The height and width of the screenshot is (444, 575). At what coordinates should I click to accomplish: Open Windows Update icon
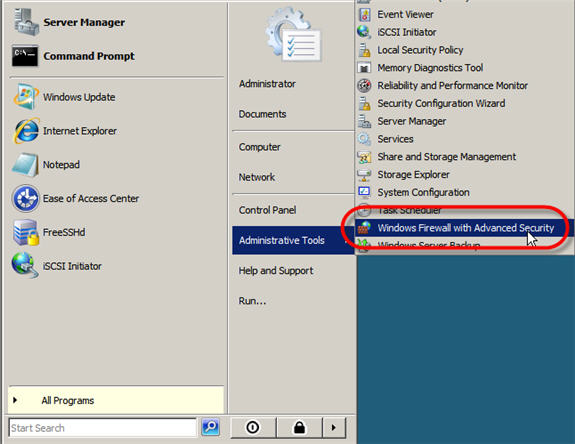[x=26, y=97]
